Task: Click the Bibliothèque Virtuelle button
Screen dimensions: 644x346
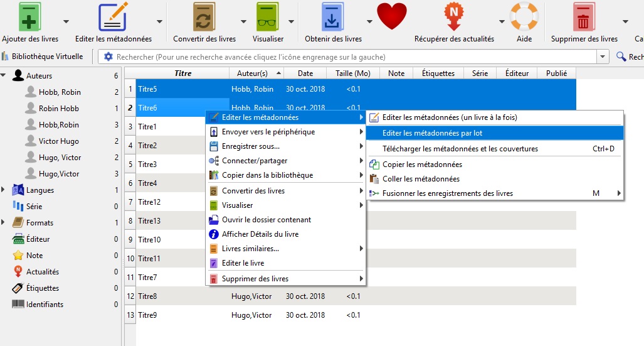Action: click(43, 57)
